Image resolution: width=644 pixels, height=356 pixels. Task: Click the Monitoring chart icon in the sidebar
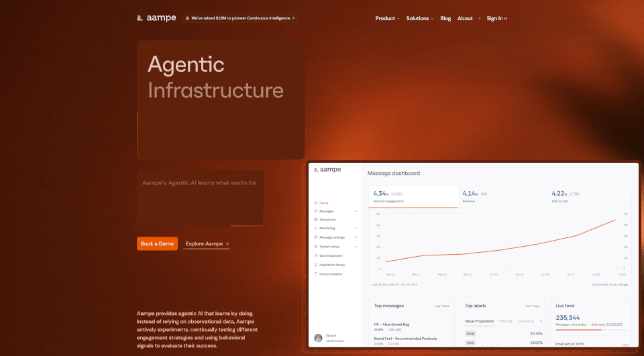[316, 229]
